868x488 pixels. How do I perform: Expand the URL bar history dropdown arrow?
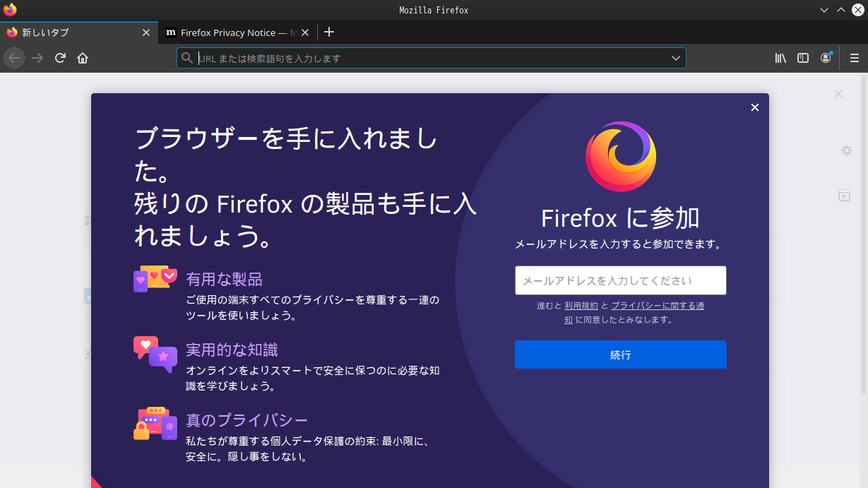pyautogui.click(x=676, y=58)
